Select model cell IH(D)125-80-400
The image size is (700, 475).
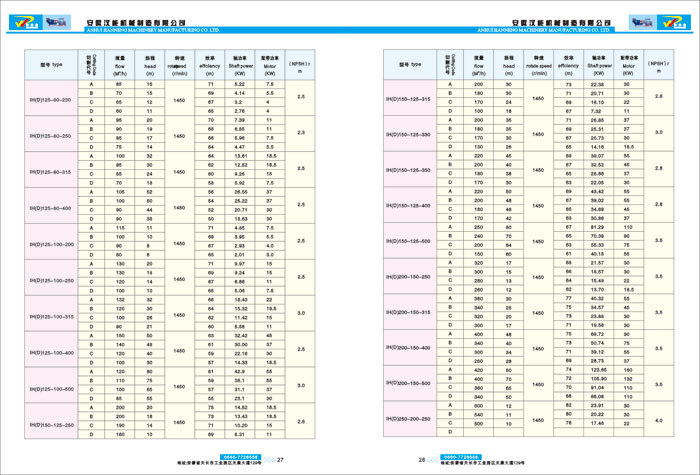[x=51, y=205]
